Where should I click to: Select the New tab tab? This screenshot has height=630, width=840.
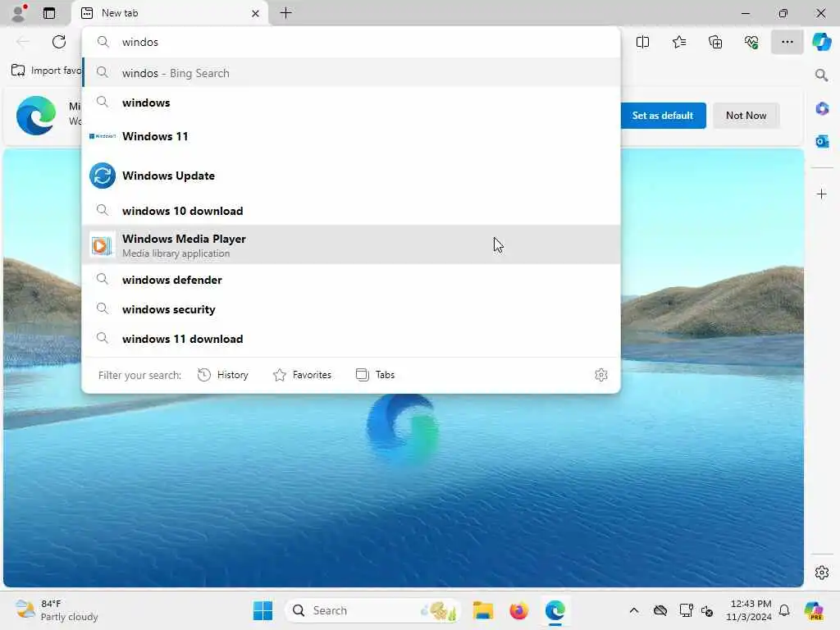coord(170,13)
